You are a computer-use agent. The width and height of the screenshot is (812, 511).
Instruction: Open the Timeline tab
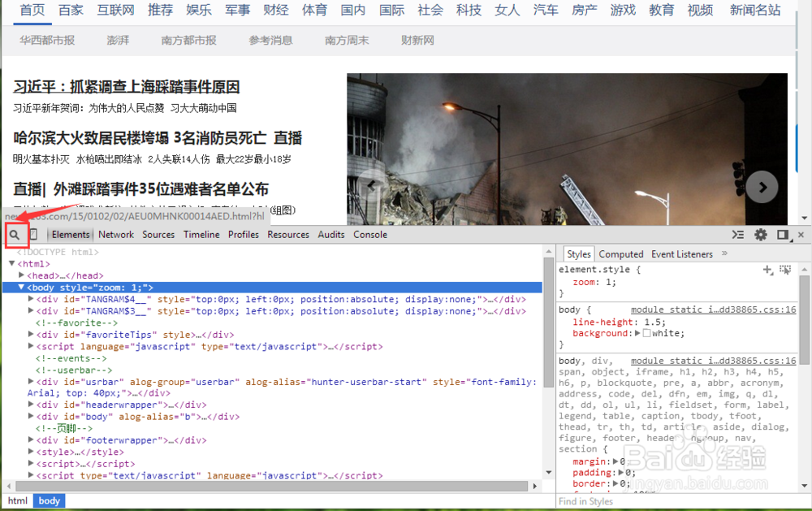tap(201, 235)
